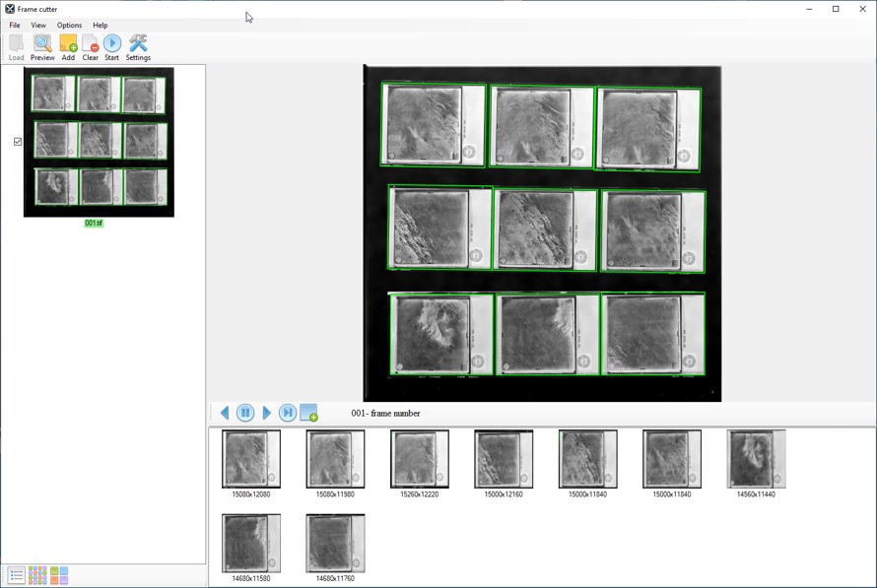Go to the previous frame arrow
Image resolution: width=877 pixels, height=588 pixels.
click(225, 413)
